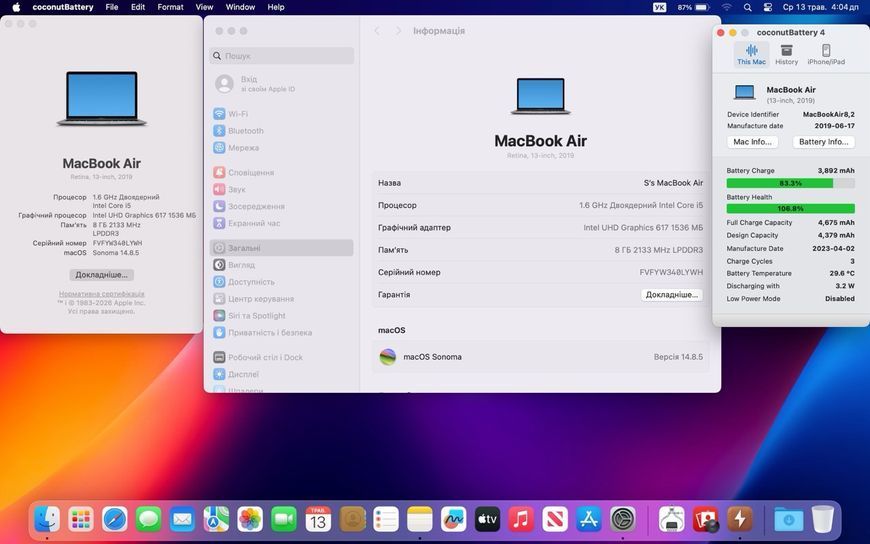The width and height of the screenshot is (870, 544).
Task: Open Приватність і безпека settings
Action: pyautogui.click(x=281, y=333)
